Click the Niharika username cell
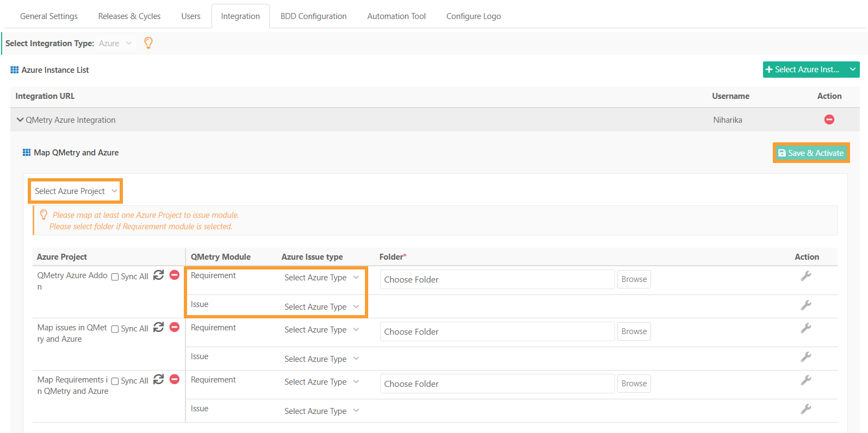 (728, 120)
